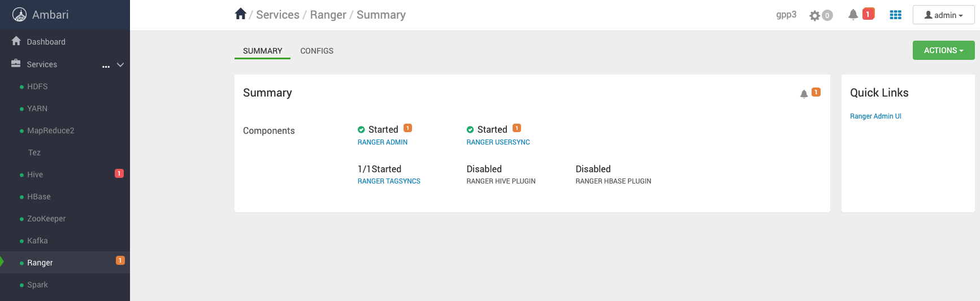Click the gpp3 cluster name
Image resolution: width=980 pixels, height=301 pixels.
pos(786,15)
